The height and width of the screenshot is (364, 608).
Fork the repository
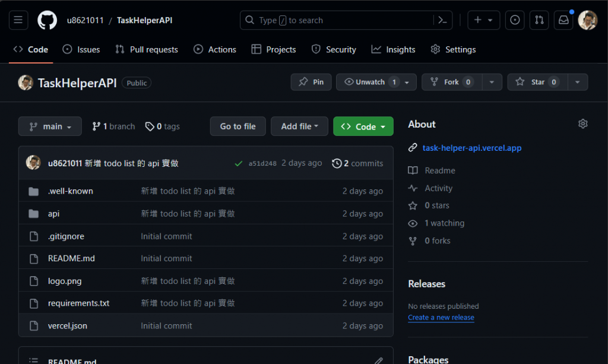(x=452, y=82)
